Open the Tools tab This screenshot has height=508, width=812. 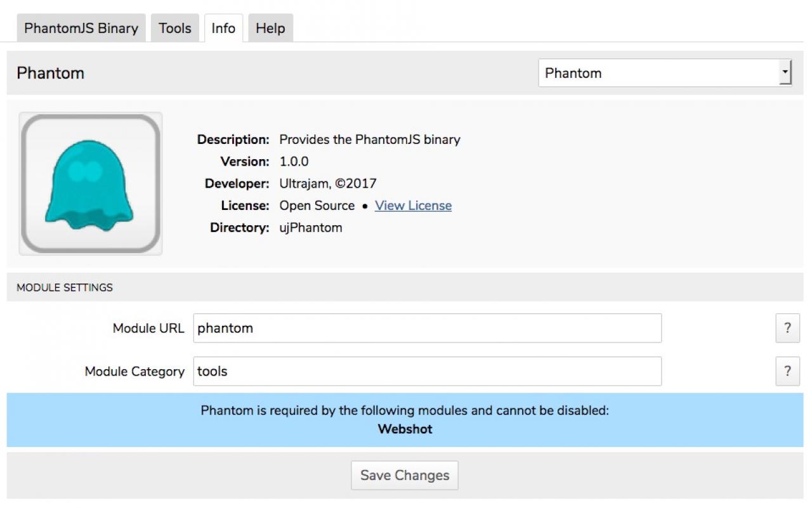coord(175,28)
